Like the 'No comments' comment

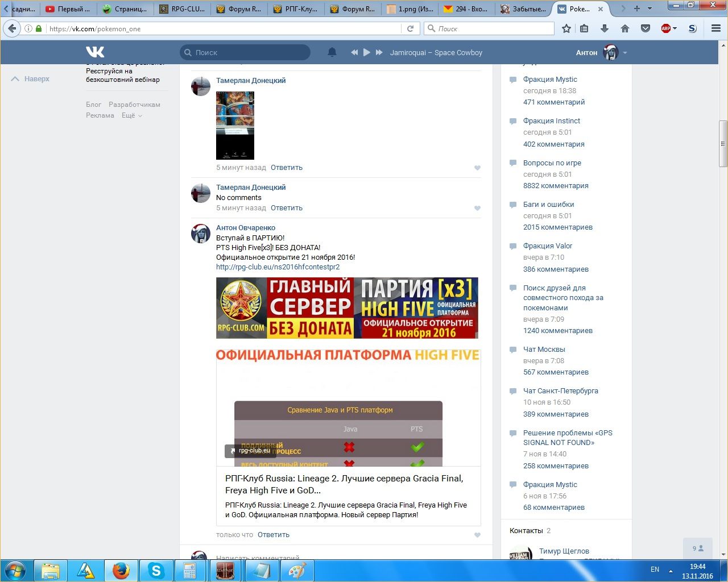click(x=477, y=208)
